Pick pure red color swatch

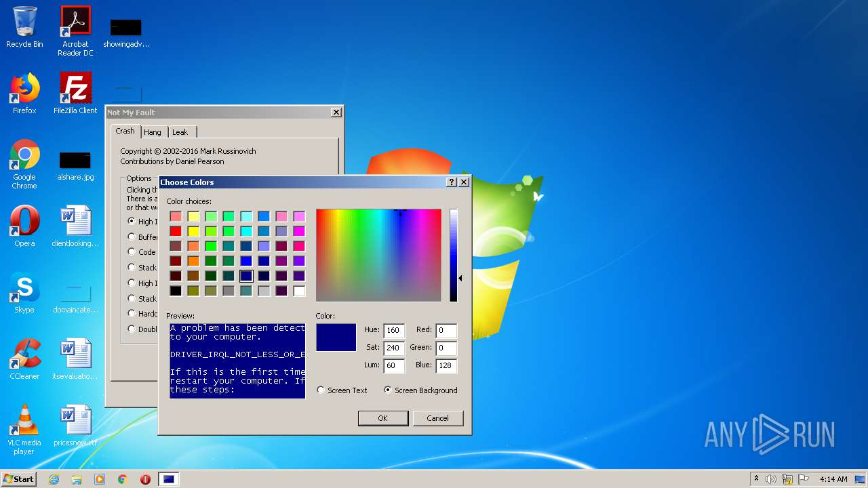176,231
